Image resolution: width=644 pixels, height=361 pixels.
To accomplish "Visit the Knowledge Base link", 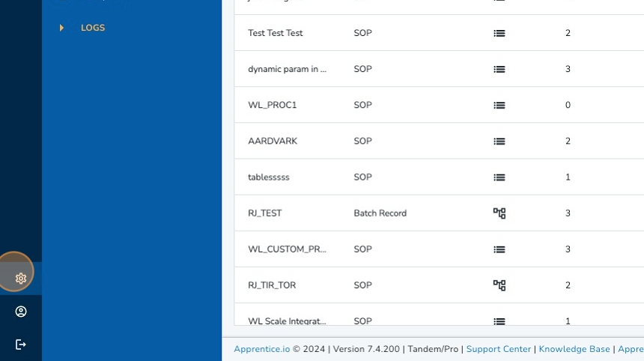I will click(574, 349).
